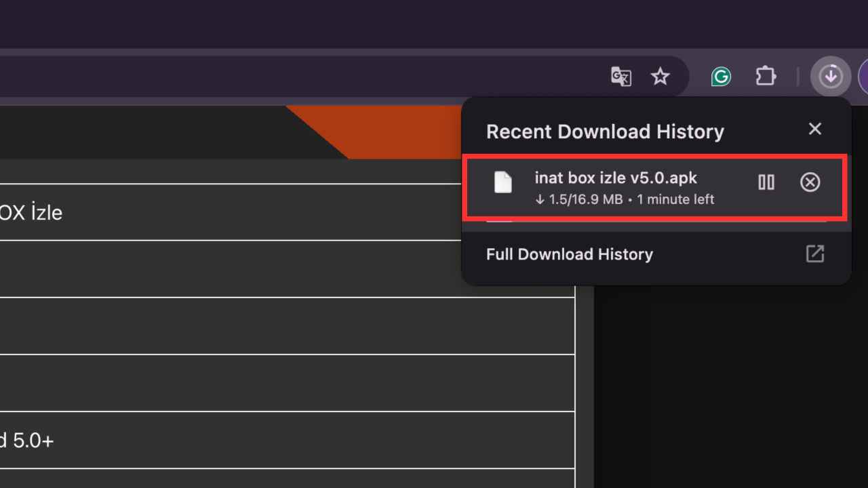Select the table row ending in OX İzle
Image resolution: width=868 pixels, height=488 pixels.
203,212
